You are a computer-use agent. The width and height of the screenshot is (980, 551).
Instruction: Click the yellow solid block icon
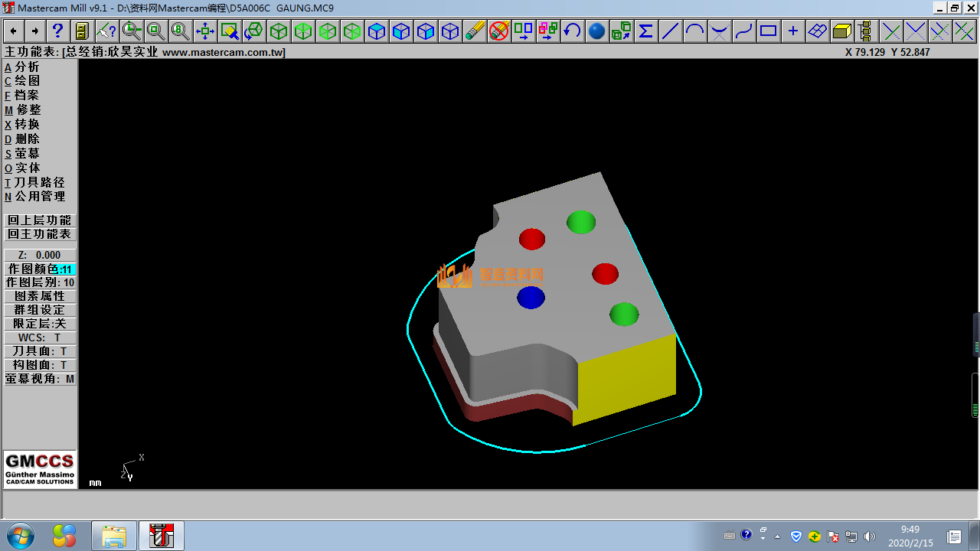841,31
